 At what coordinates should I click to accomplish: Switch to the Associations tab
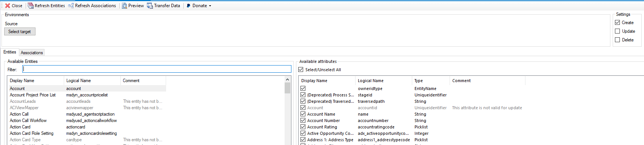[32, 53]
